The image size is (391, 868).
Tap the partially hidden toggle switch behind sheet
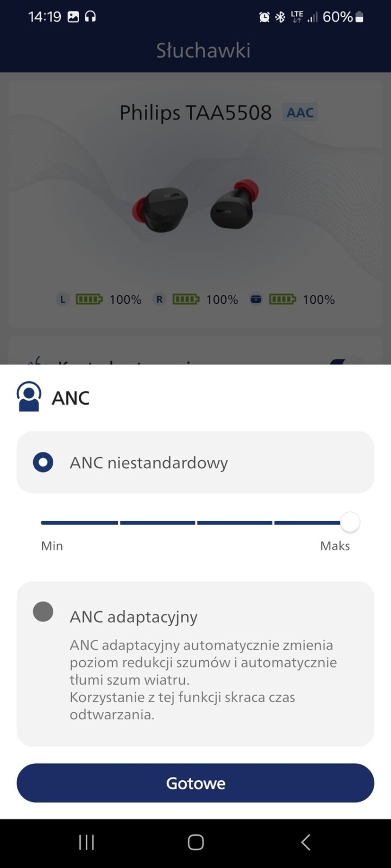[346, 361]
